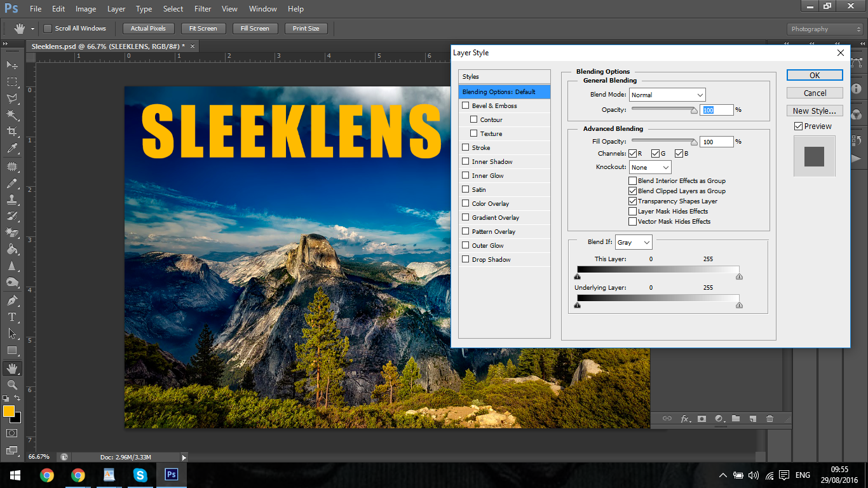Enable the Bevel & Emboss checkbox
This screenshot has width=868, height=488.
[x=466, y=105]
